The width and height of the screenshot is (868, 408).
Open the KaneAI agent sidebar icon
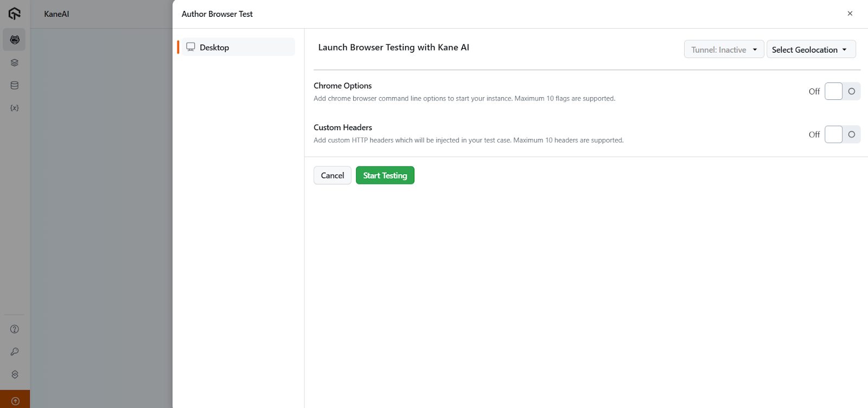[x=15, y=40]
